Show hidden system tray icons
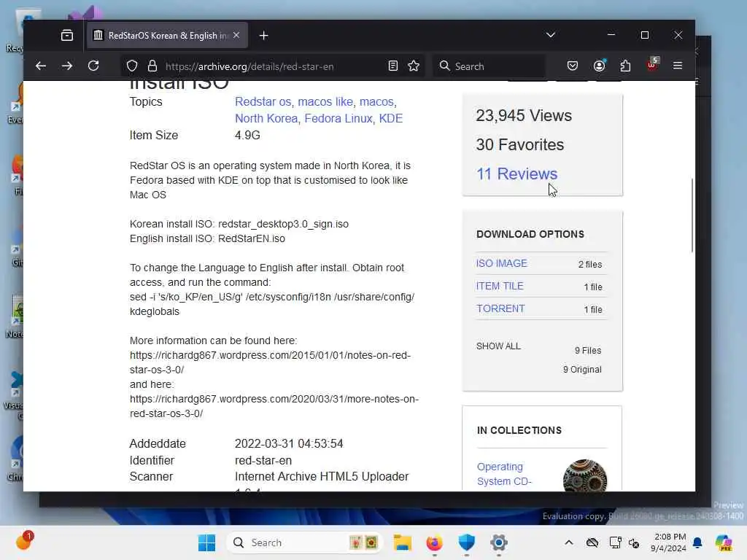747x560 pixels. coord(569,542)
